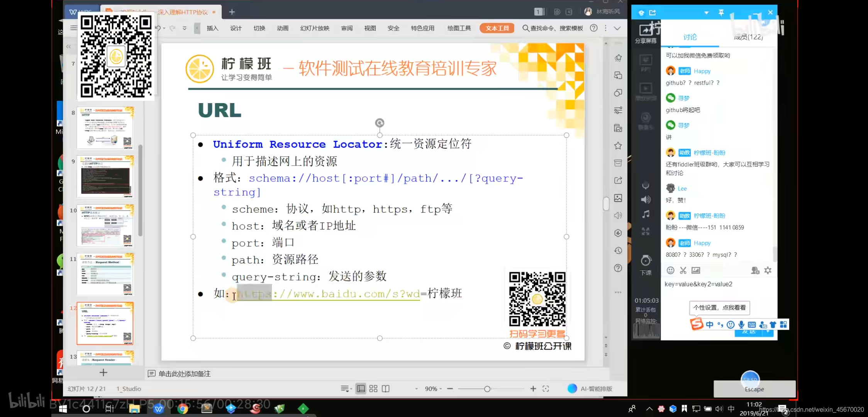Click the zoom slider handle in the status bar
This screenshot has height=417, width=868.
tap(487, 389)
